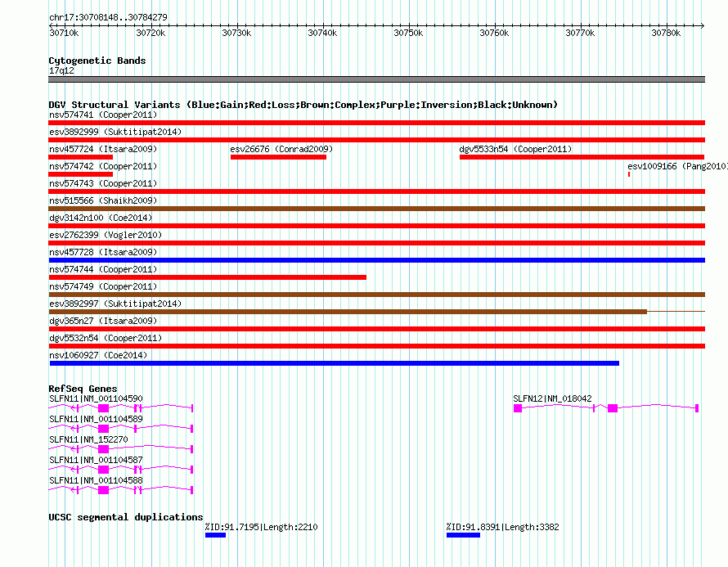The height and width of the screenshot is (567, 728).
Task: Click the 30720k ruler tick label
Action: pos(151,33)
